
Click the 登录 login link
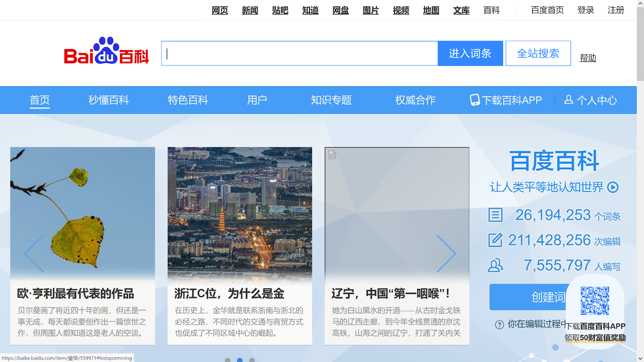(586, 10)
